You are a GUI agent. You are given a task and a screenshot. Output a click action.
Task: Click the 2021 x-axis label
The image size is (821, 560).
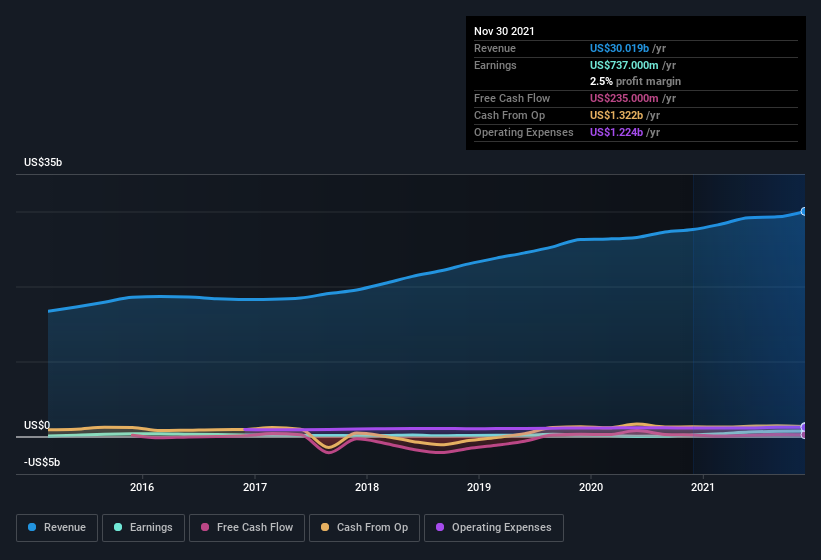click(x=703, y=487)
